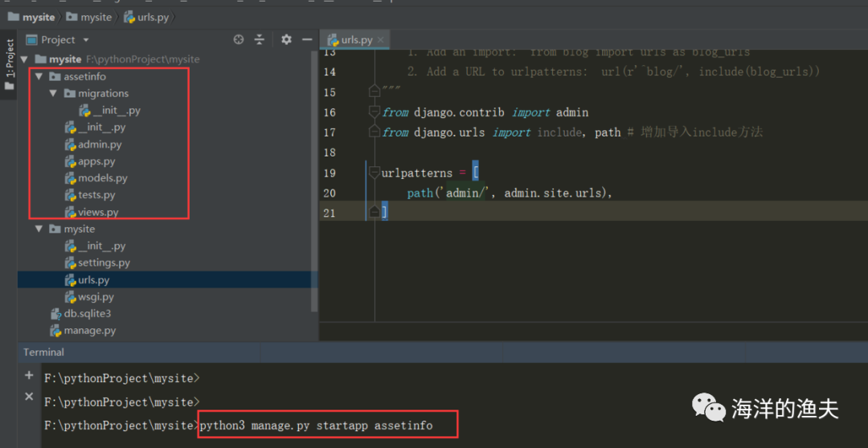The height and width of the screenshot is (448, 868).
Task: Select admin.py in project tree
Action: click(x=93, y=145)
